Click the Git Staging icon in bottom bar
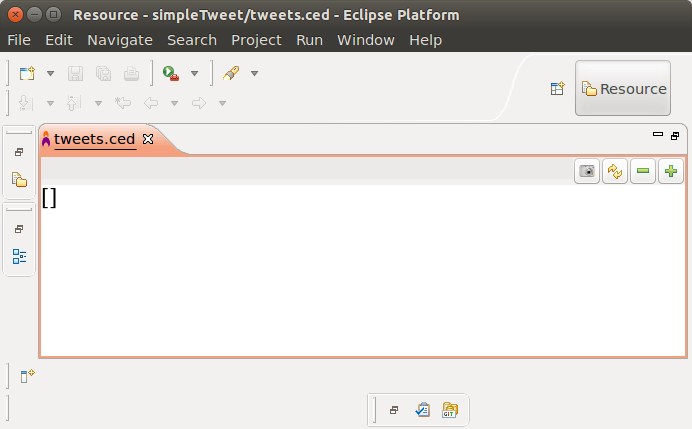Screen dimensions: 692x429 (450, 410)
